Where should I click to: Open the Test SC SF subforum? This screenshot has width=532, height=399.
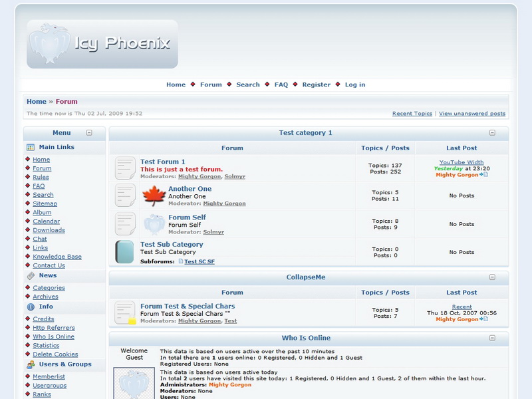coord(199,261)
